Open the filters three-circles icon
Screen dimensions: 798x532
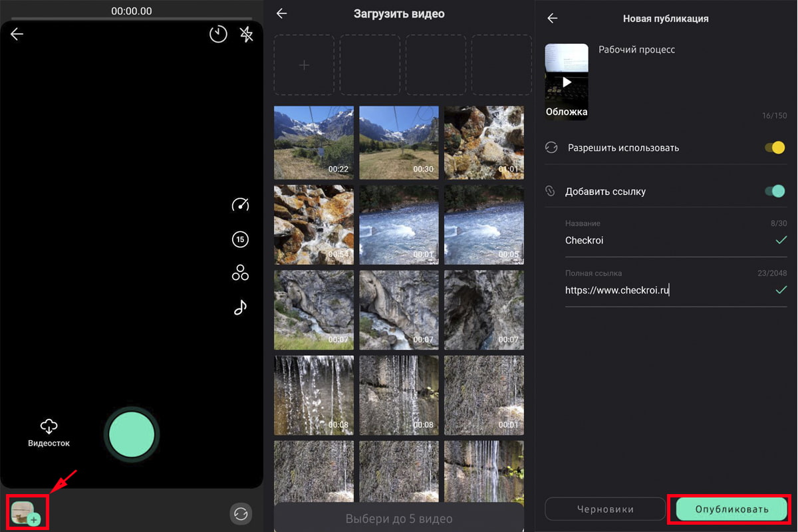[x=240, y=273]
